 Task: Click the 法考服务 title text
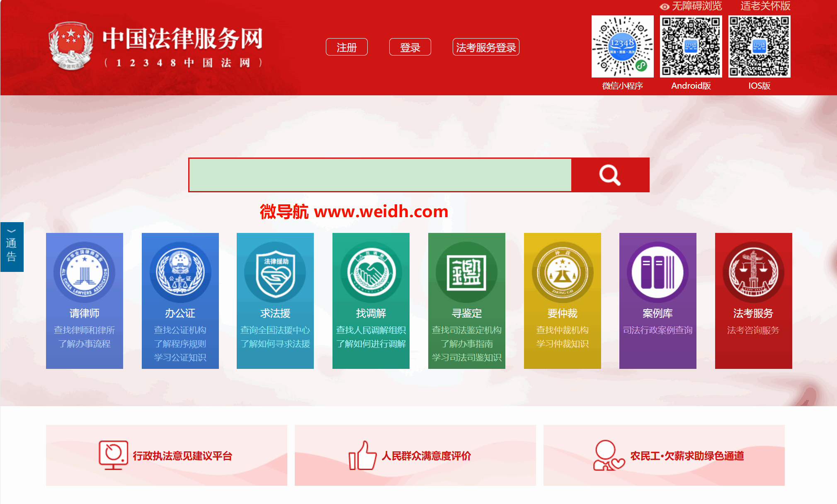754,313
